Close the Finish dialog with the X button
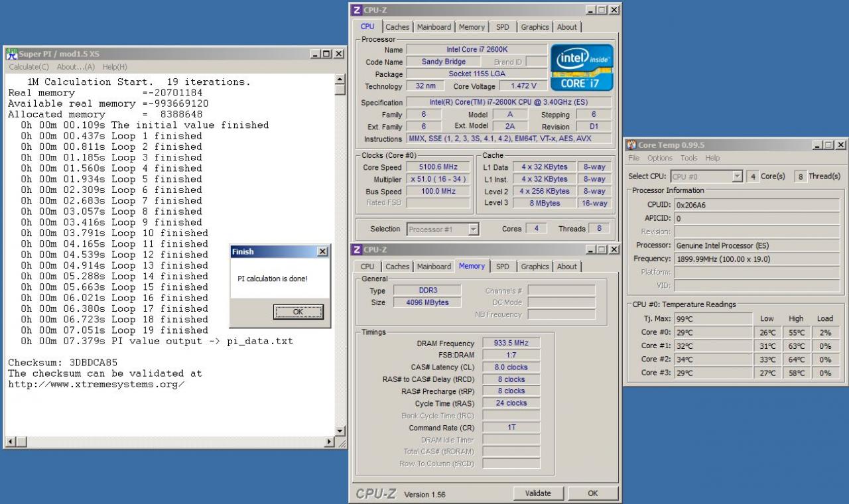 click(322, 251)
